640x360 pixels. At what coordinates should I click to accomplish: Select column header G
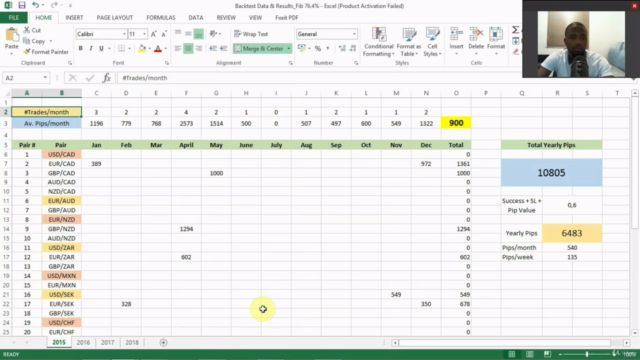click(x=216, y=93)
